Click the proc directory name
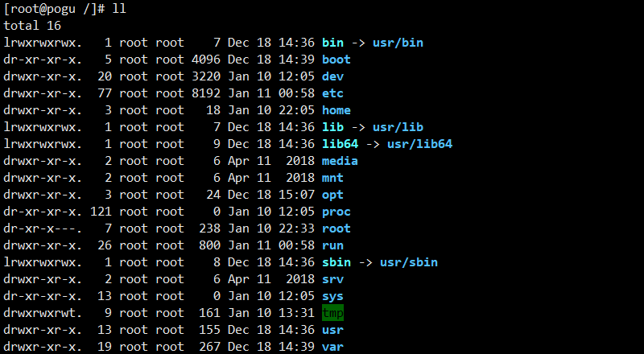The image size is (644, 354). pyautogui.click(x=336, y=212)
